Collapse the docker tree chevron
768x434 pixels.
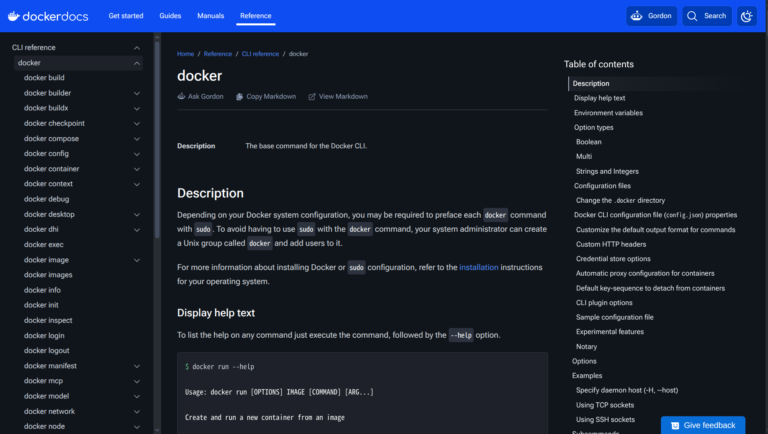click(x=137, y=63)
